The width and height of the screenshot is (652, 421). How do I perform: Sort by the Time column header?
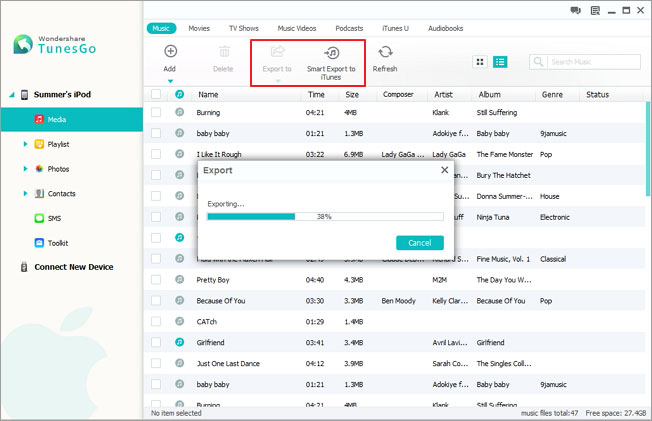coord(316,94)
